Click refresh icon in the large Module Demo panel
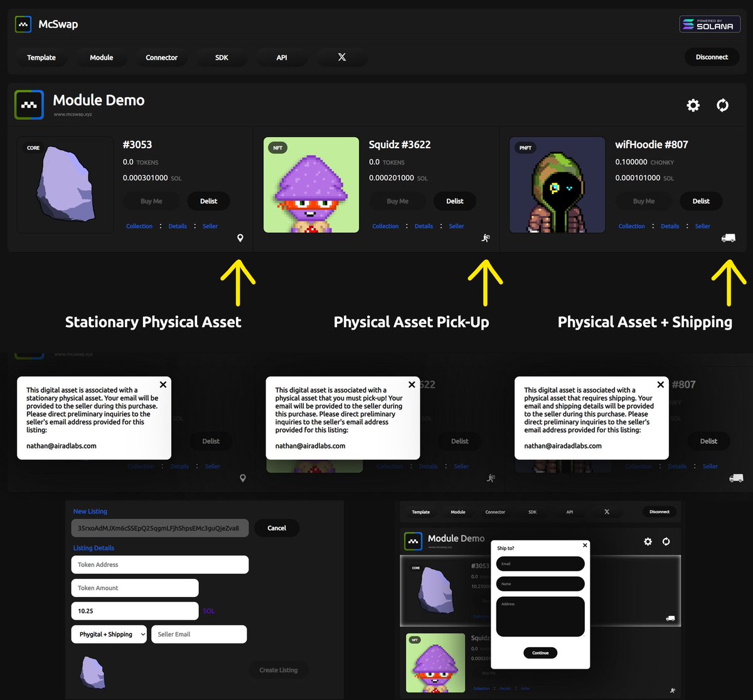 click(x=723, y=105)
